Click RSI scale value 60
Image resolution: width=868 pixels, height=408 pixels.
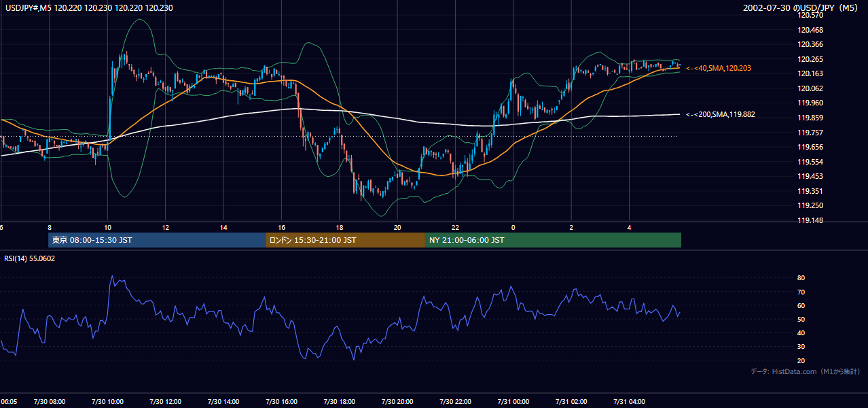(x=801, y=305)
